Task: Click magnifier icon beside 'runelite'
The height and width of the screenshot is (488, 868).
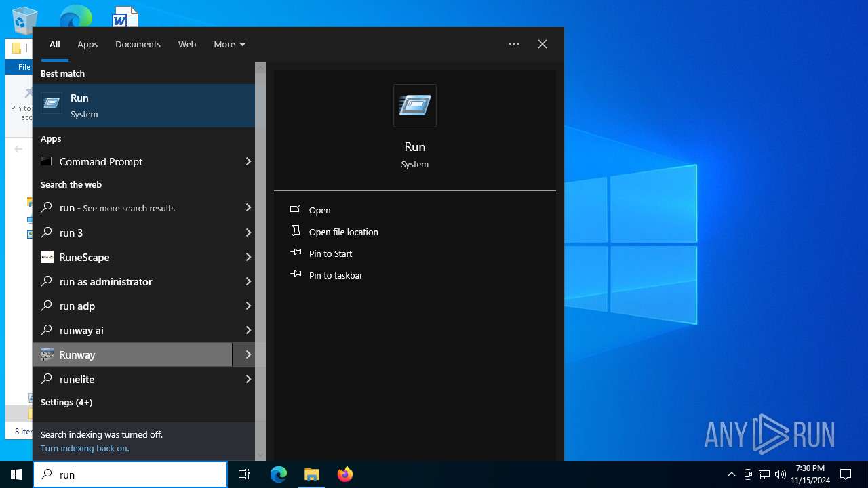Action: point(47,379)
